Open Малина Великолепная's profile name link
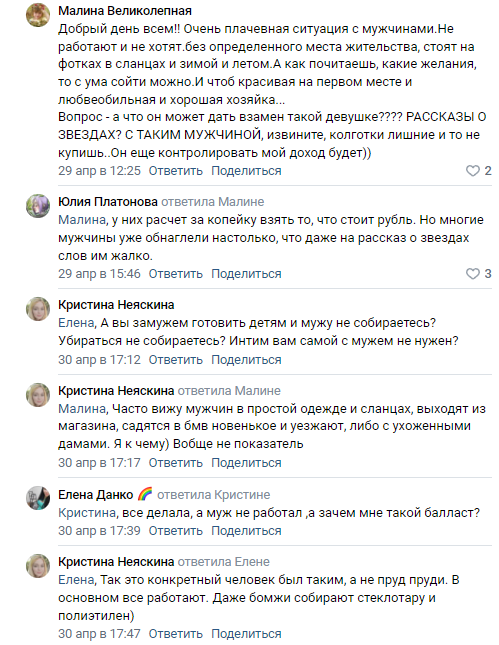Viewport: 499px width, 645px height. [x=125, y=11]
